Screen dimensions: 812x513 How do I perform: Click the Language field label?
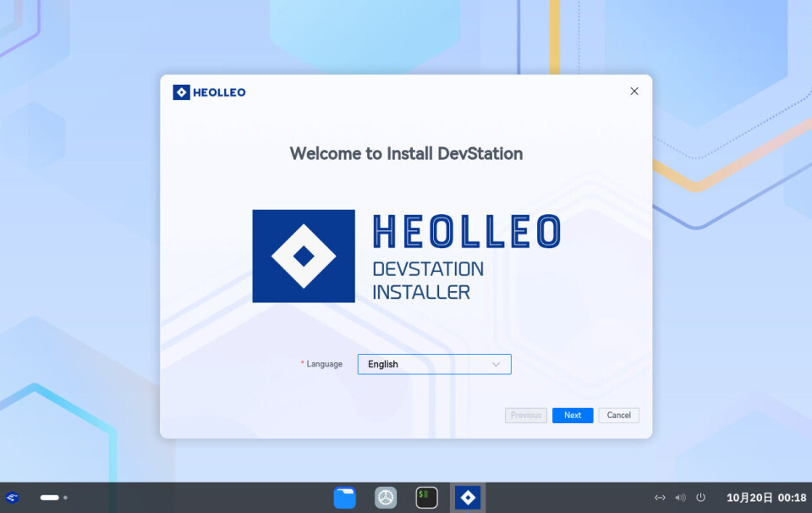click(x=324, y=364)
